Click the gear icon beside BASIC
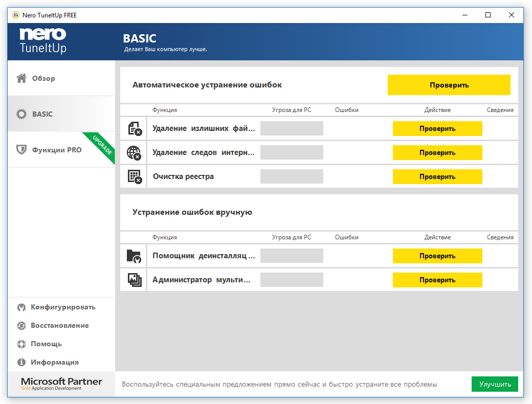 [21, 114]
